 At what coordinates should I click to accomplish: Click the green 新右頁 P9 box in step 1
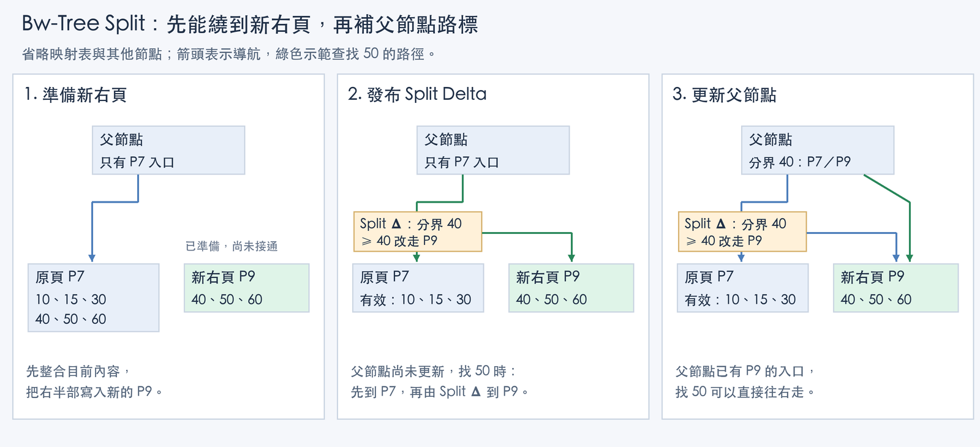tap(247, 288)
